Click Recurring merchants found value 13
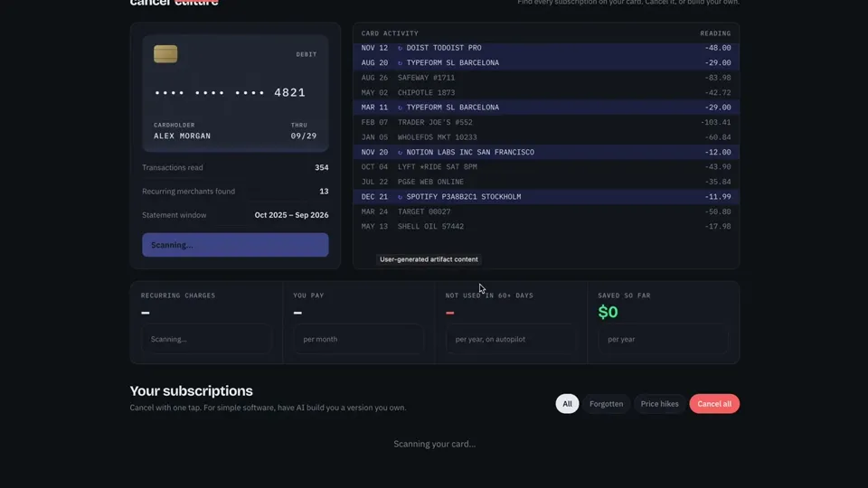 point(324,192)
